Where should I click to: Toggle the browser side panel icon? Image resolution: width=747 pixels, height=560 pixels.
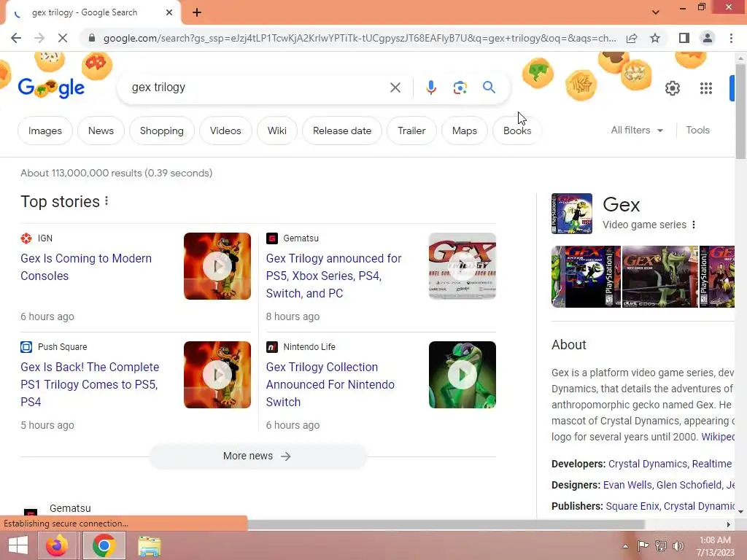click(x=684, y=38)
